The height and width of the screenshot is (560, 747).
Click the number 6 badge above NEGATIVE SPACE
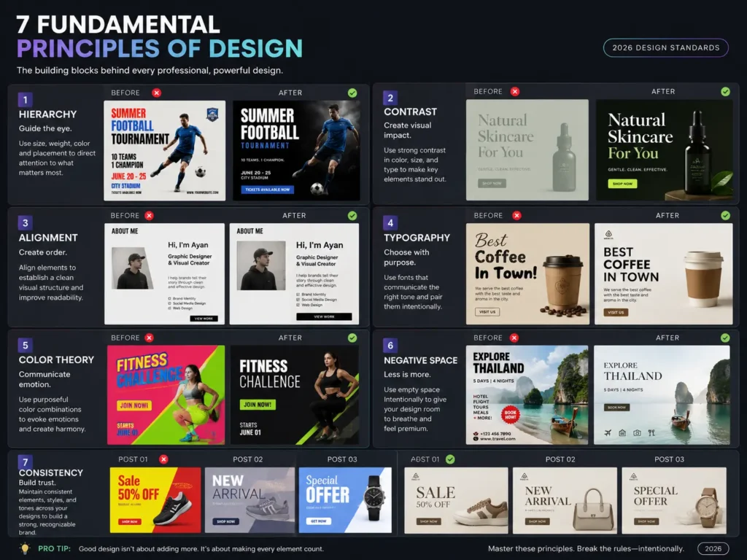[390, 345]
